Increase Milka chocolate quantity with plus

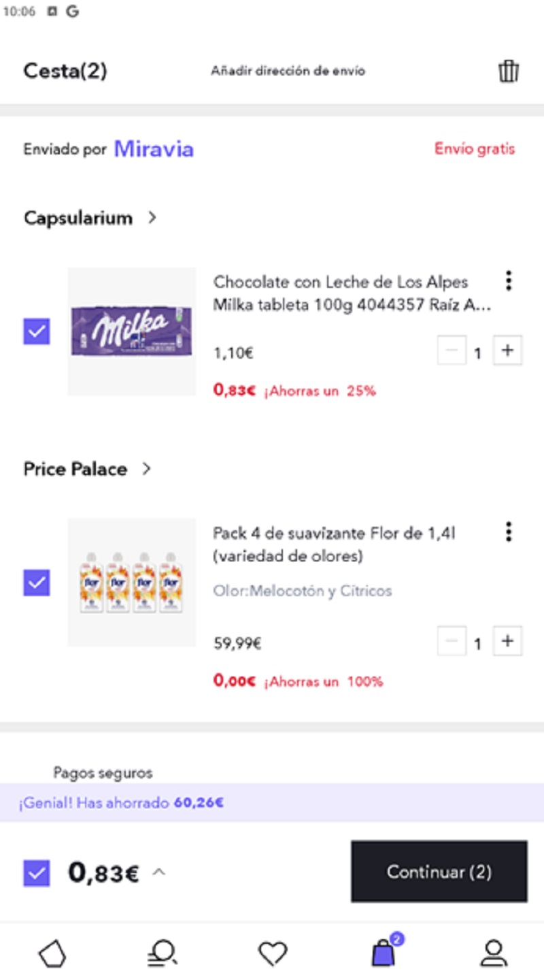click(507, 351)
